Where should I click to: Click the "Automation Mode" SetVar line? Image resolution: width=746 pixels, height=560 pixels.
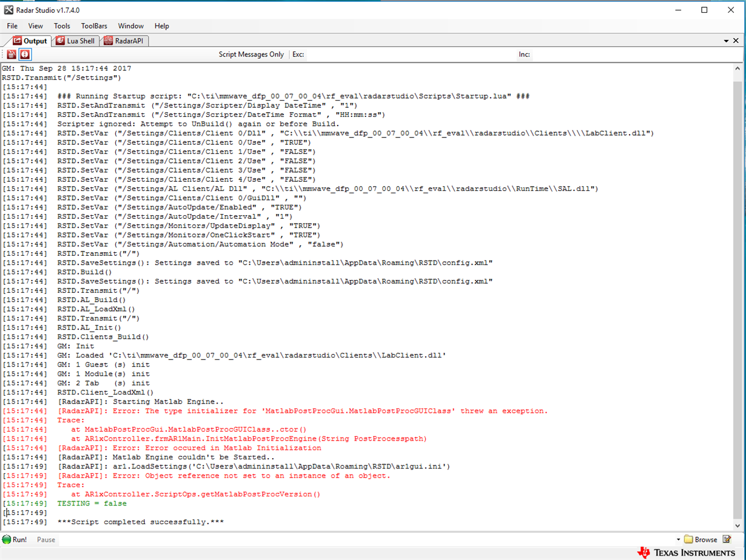pos(200,244)
